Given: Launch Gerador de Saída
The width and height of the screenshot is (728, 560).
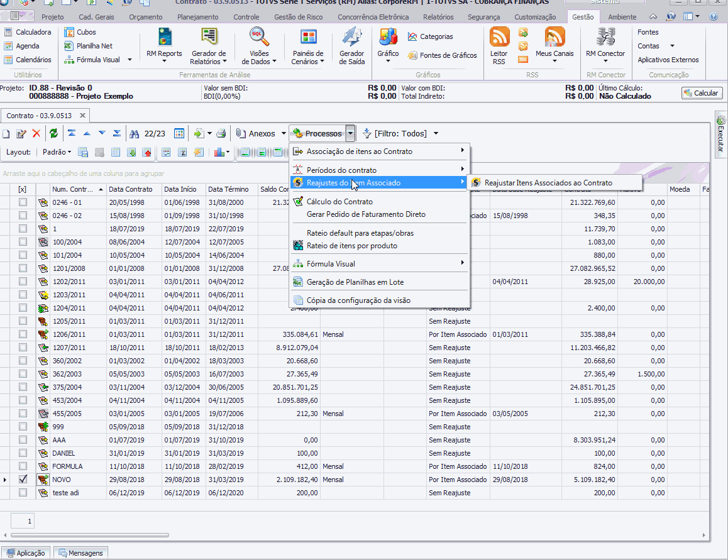Looking at the screenshot, I should point(352,45).
